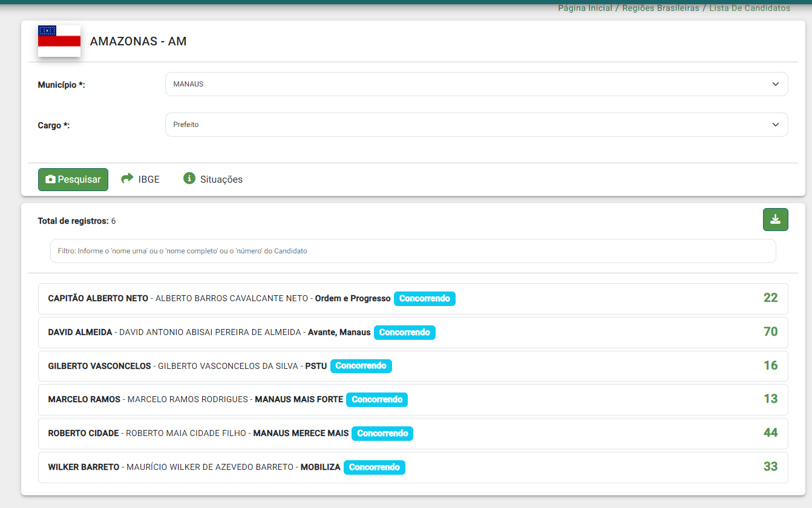Screen dimensions: 812x508
Task: Open the Página Inicial breadcrumb link
Action: (x=585, y=8)
